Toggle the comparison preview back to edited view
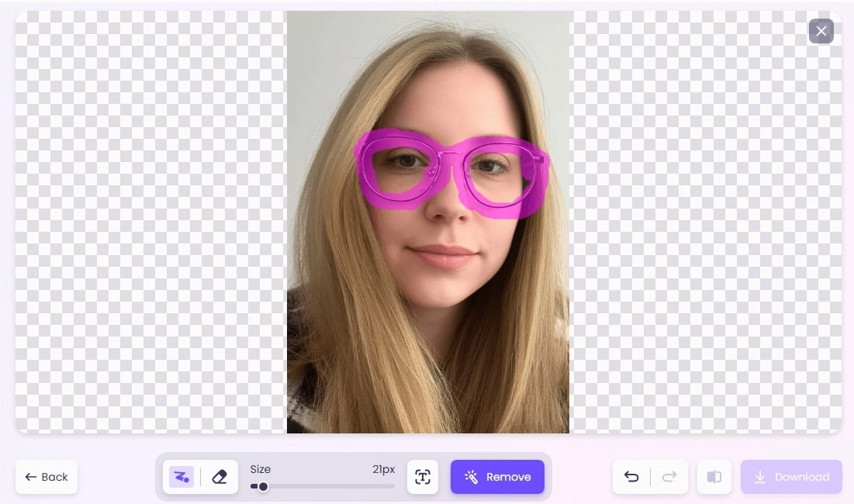The image size is (854, 504). pyautogui.click(x=714, y=477)
